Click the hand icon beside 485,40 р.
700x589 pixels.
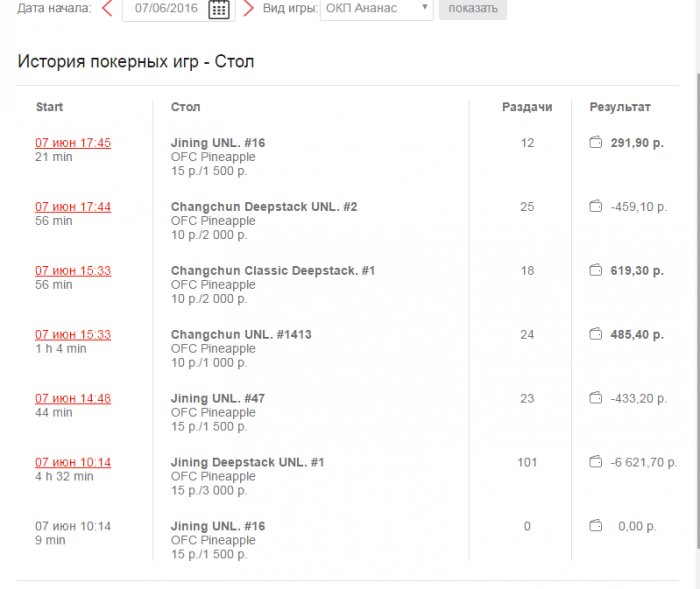click(x=596, y=335)
